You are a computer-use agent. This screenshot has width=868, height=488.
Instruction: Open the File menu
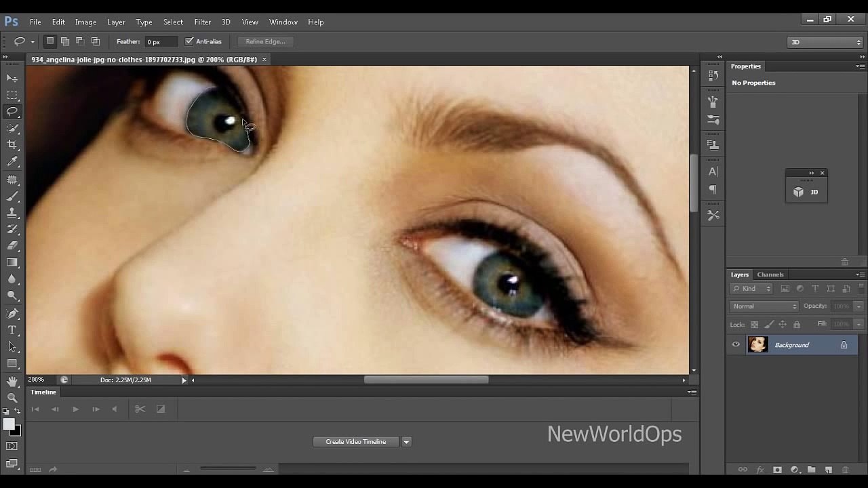point(35,22)
